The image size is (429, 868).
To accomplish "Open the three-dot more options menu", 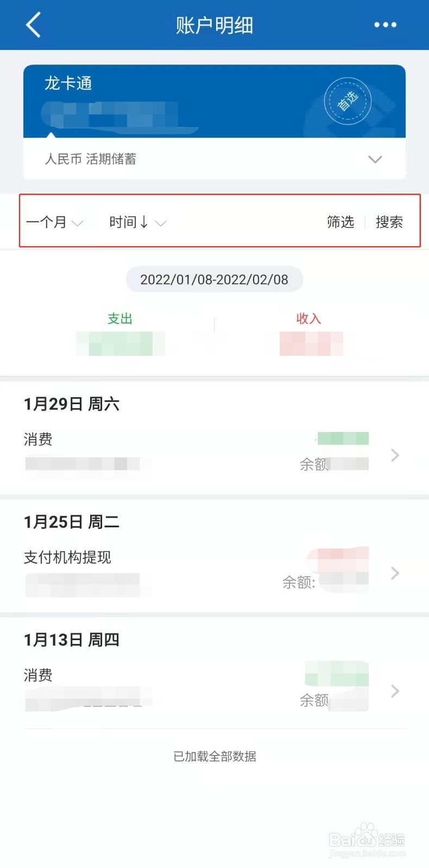I will [x=385, y=25].
